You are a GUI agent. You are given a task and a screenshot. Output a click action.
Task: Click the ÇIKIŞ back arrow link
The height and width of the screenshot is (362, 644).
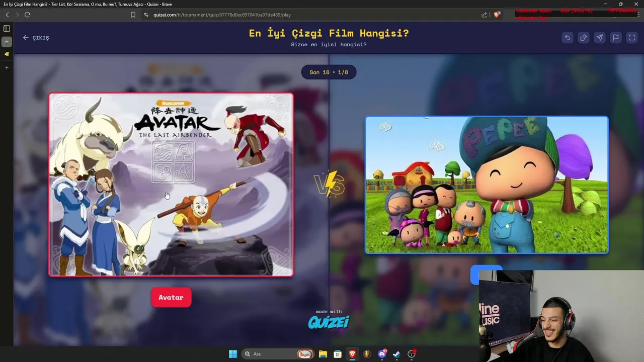pyautogui.click(x=36, y=38)
